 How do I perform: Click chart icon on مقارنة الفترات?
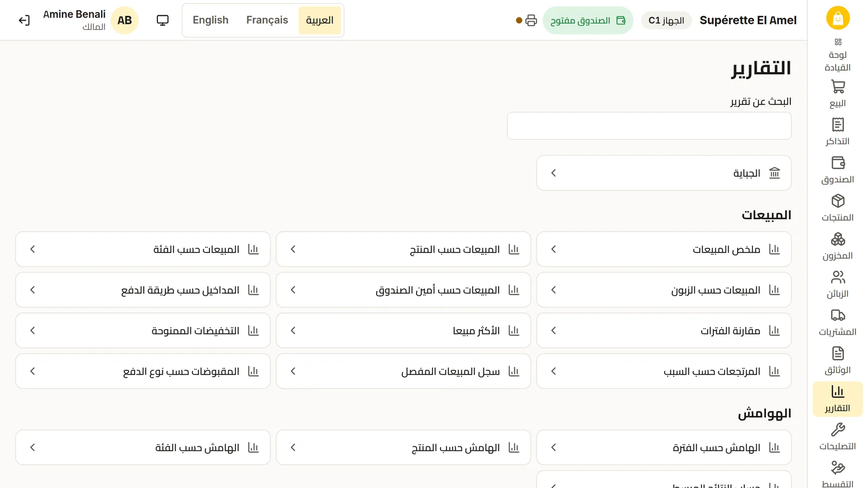pyautogui.click(x=775, y=331)
